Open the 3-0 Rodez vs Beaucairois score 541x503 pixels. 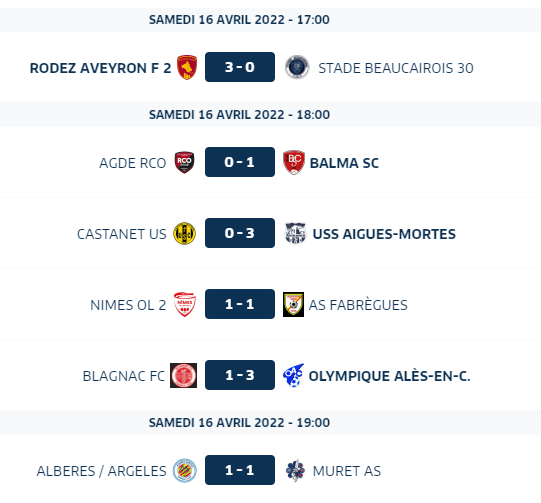click(x=240, y=67)
